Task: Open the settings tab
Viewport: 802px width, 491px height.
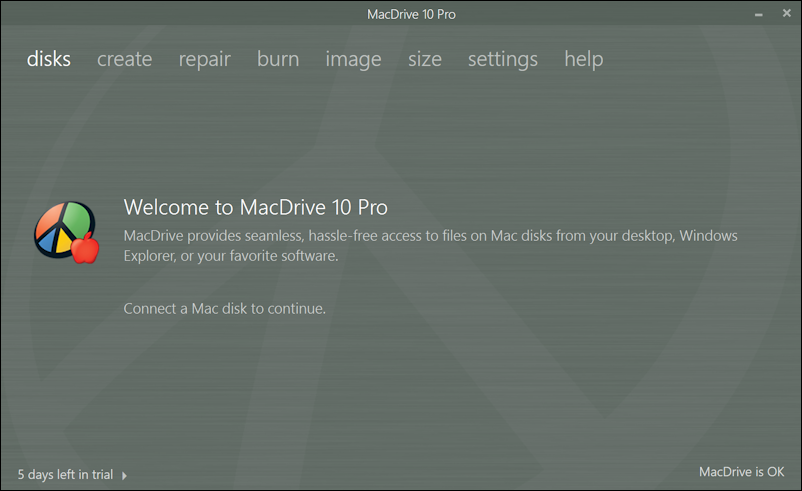Action: (x=503, y=60)
